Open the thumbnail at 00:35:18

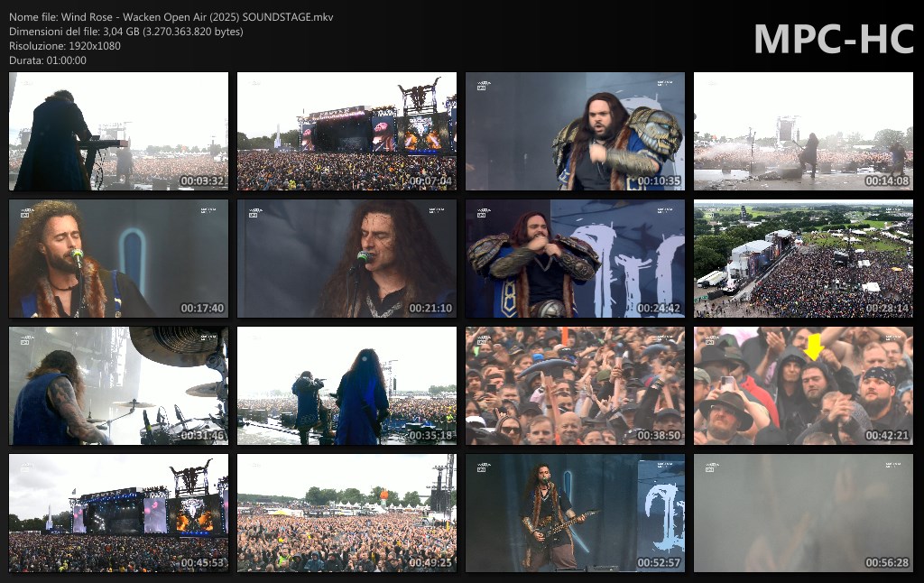pos(346,386)
